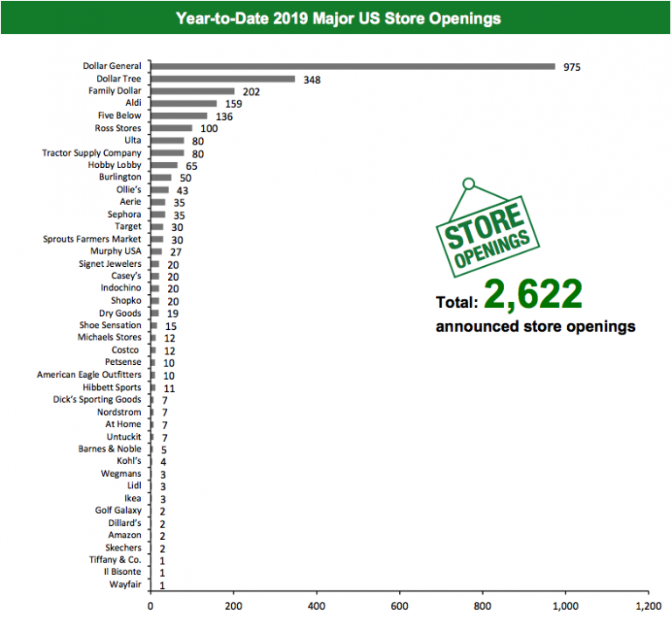
Task: Click the 'Ross Stores' label
Action: coord(118,128)
